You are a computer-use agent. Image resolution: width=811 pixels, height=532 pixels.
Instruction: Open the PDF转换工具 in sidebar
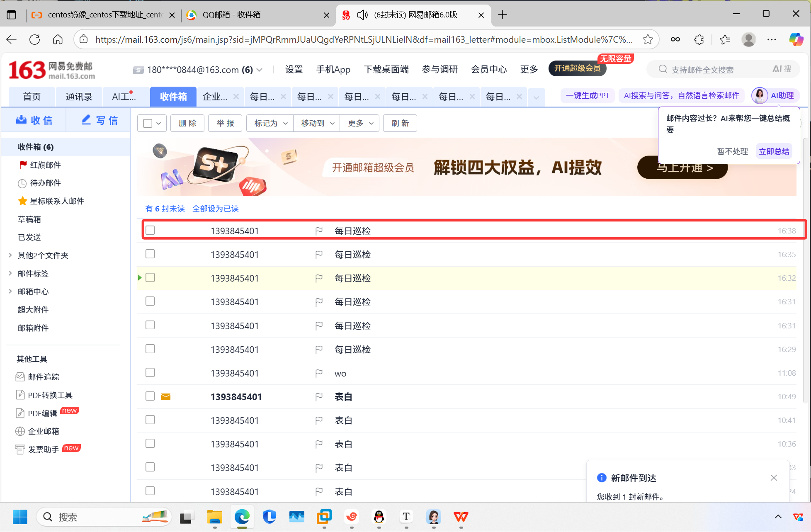point(50,395)
